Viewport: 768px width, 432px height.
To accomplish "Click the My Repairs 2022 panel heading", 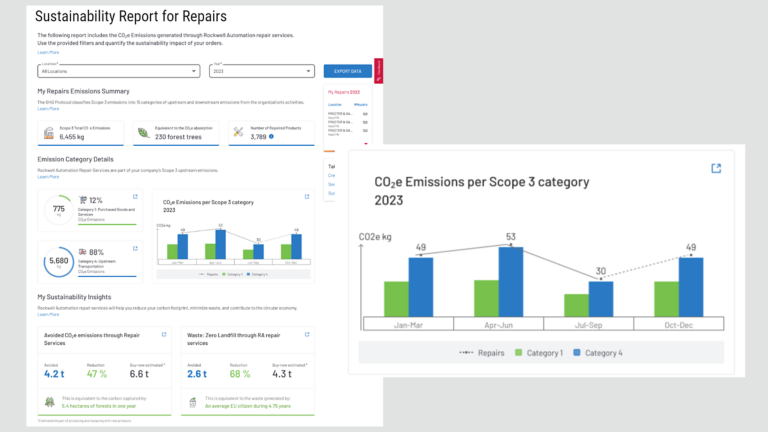I will point(344,92).
